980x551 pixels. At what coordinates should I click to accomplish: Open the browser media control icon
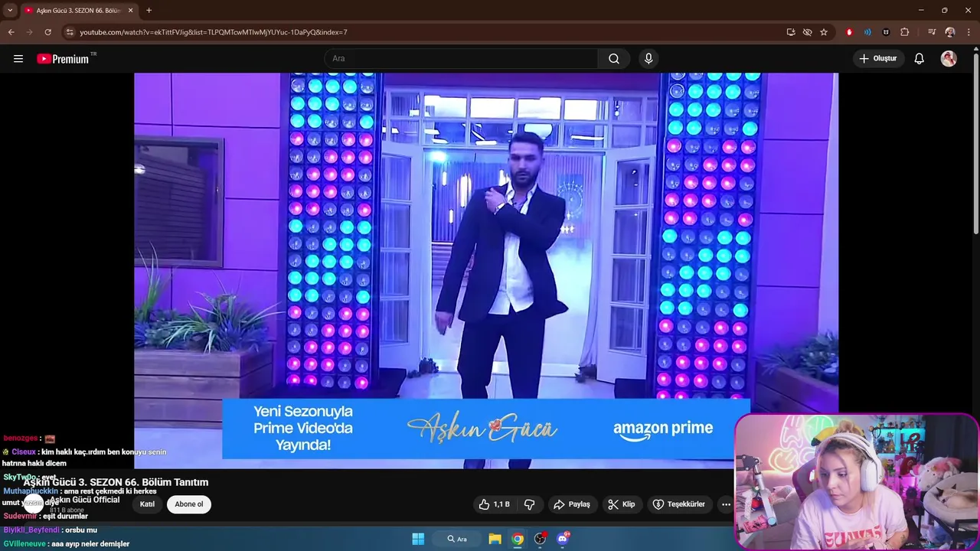pyautogui.click(x=932, y=32)
